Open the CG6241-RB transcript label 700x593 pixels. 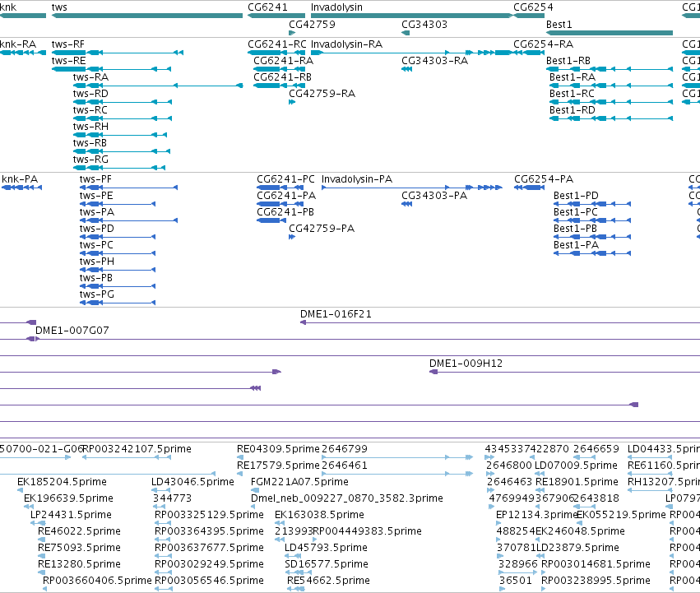point(283,76)
